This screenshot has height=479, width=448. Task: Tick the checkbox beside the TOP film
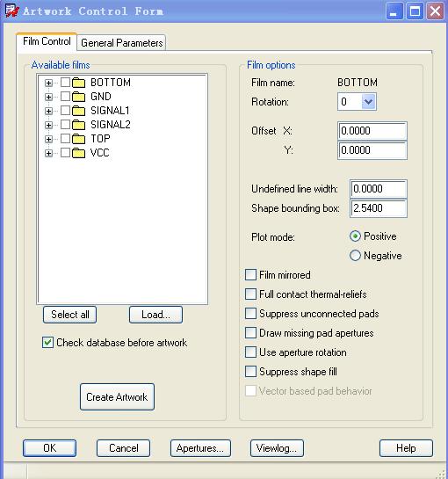tap(65, 139)
